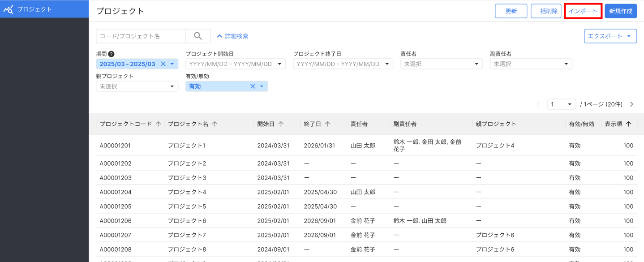Click プロジェクト5 in the name column
The width and height of the screenshot is (644, 262).
click(x=187, y=206)
